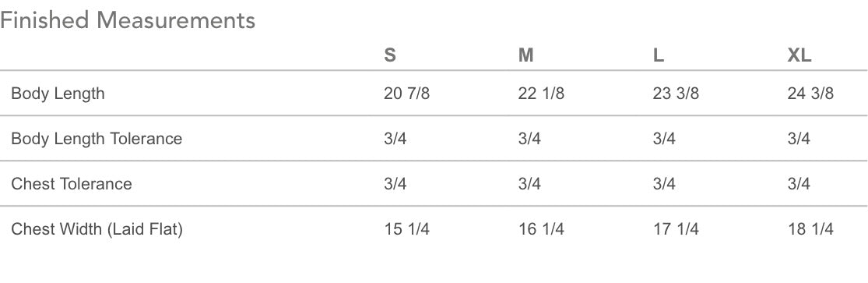Click Chest Tolerance 3/4 under S
The width and height of the screenshot is (868, 283).
395,184
